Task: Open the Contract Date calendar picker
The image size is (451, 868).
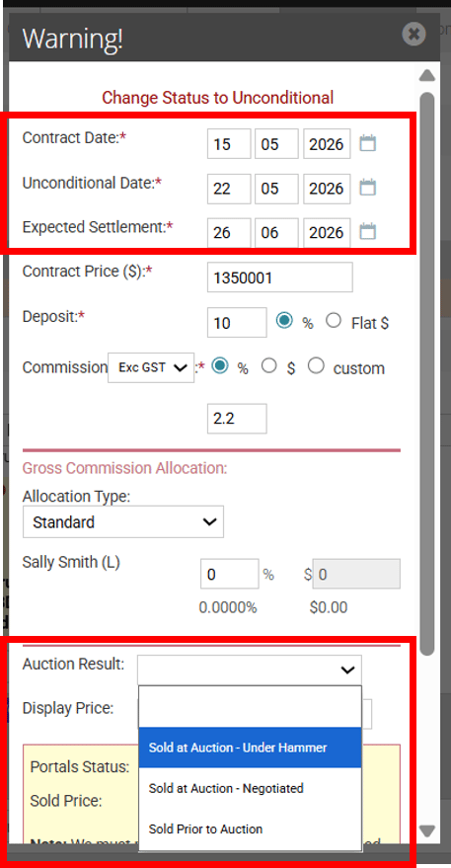Action: click(368, 144)
